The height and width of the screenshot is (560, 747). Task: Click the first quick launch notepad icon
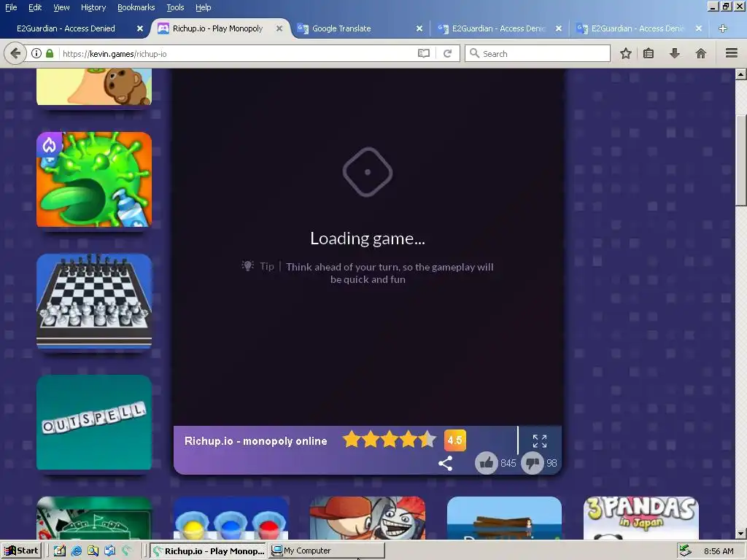60,551
